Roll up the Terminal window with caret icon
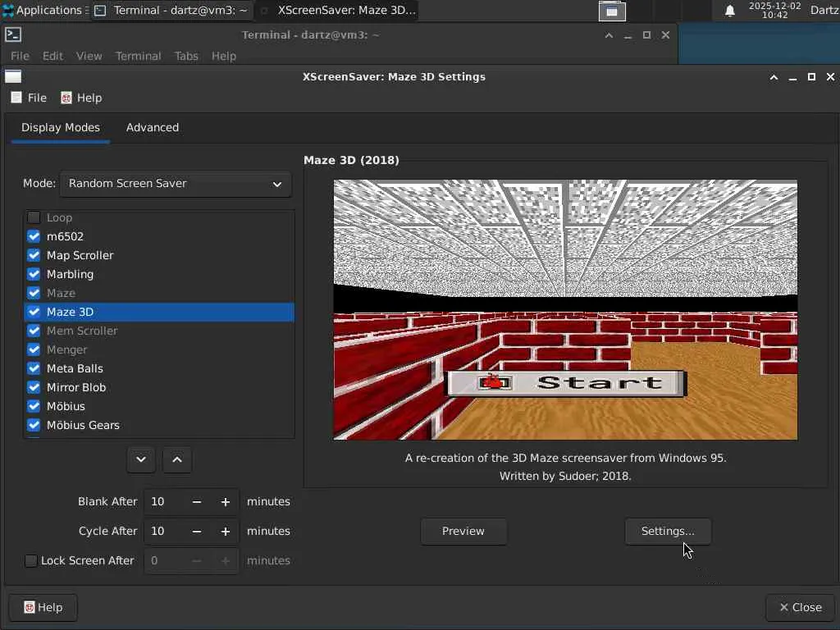The width and height of the screenshot is (840, 630). pos(609,35)
